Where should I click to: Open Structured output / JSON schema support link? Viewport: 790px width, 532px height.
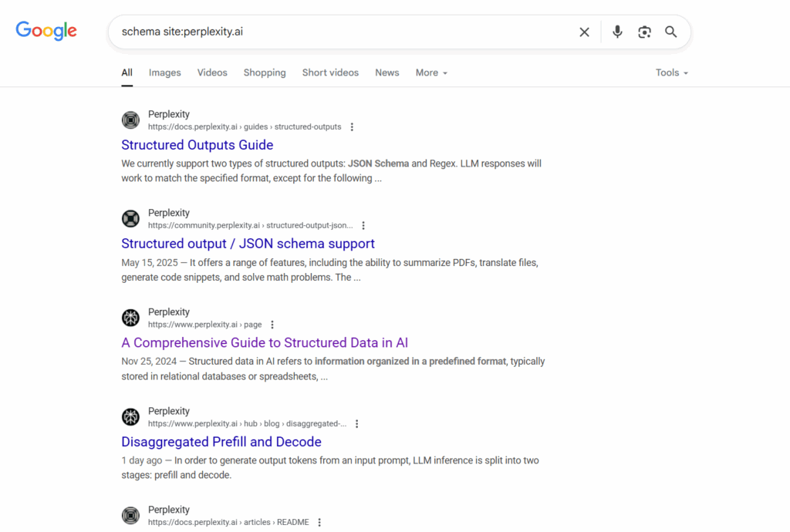[x=248, y=244]
